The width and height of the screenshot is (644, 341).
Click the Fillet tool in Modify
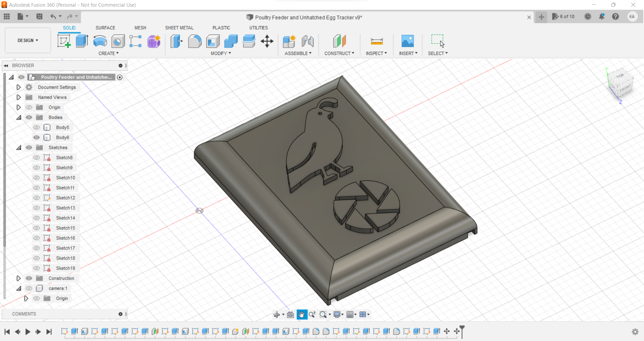click(195, 41)
